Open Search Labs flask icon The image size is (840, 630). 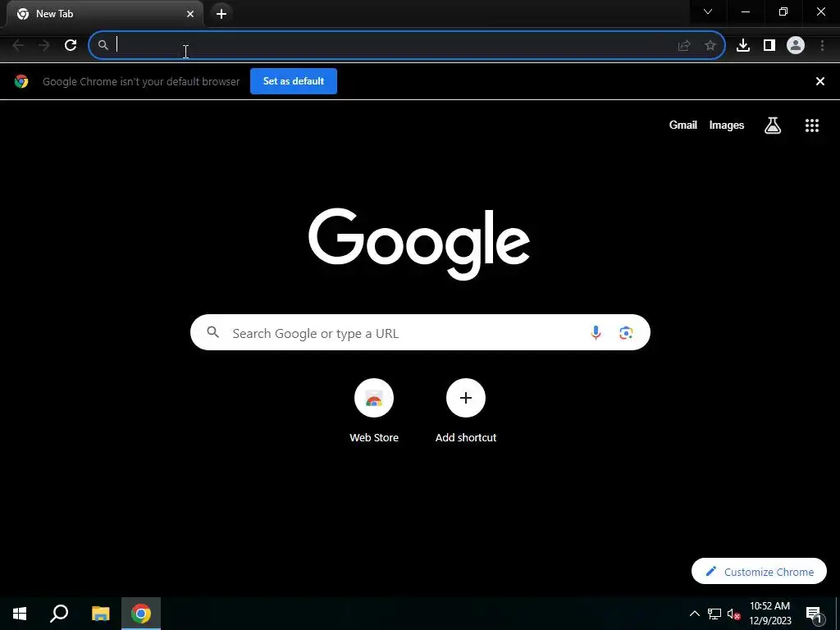tap(773, 126)
